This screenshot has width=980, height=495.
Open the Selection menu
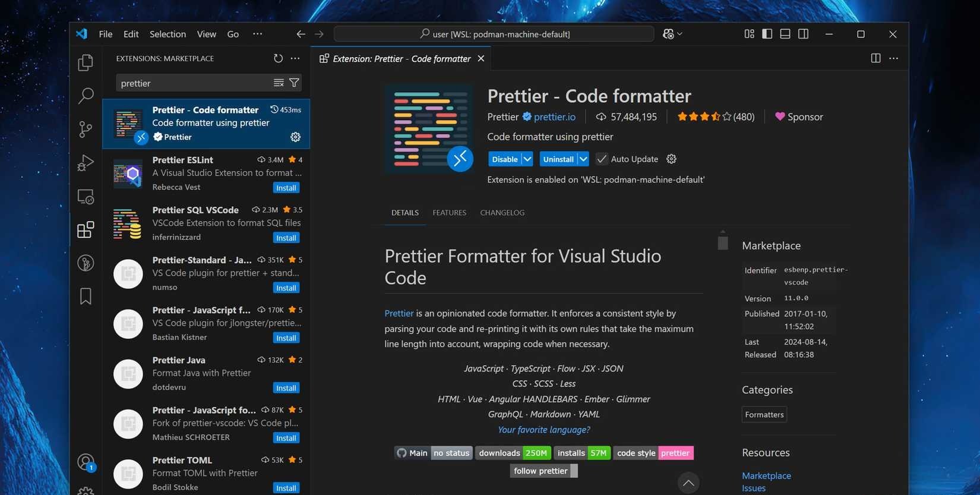pos(167,34)
